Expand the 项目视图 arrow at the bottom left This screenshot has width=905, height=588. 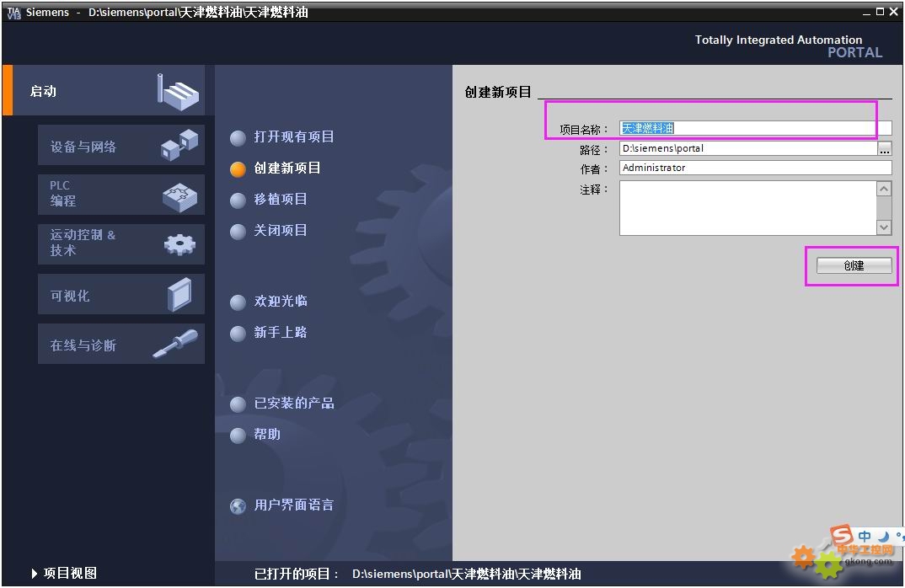34,574
